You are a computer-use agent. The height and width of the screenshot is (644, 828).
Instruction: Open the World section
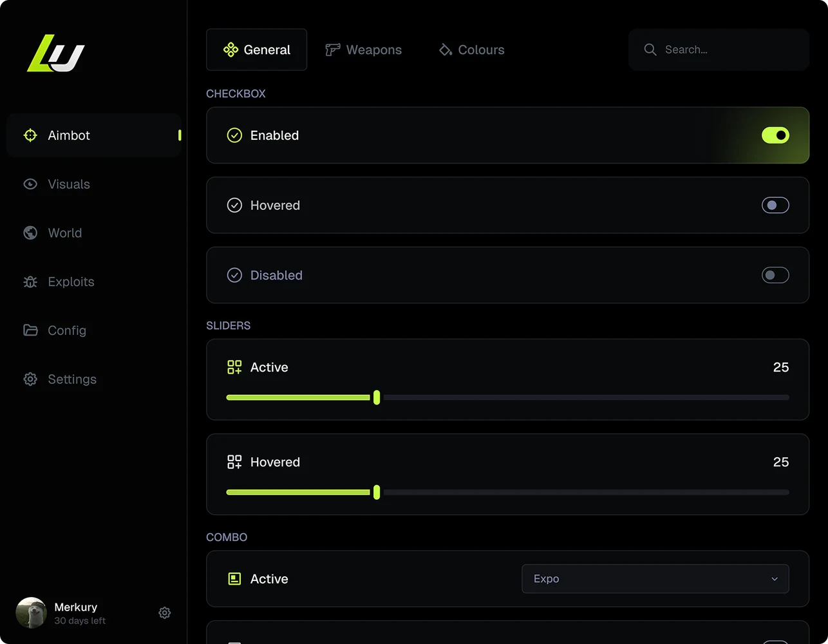[94, 233]
